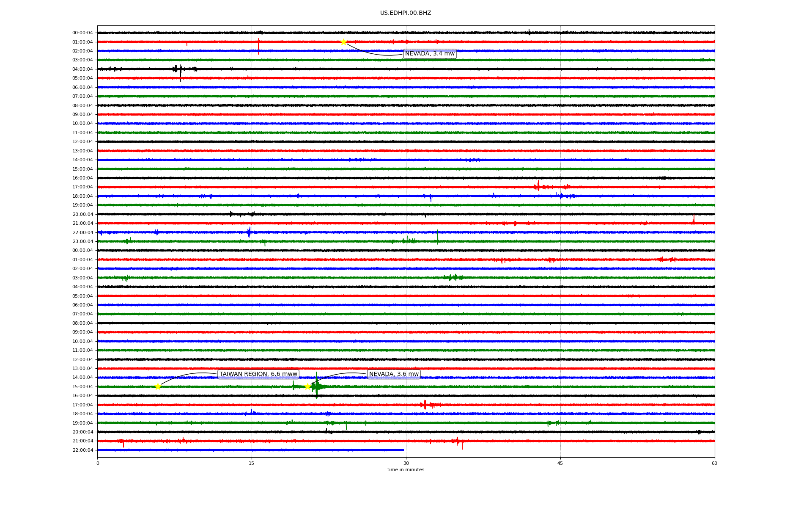Screen dimensions: 812x508
Task: Click the first 17:00:04 time label
Action: coord(82,187)
